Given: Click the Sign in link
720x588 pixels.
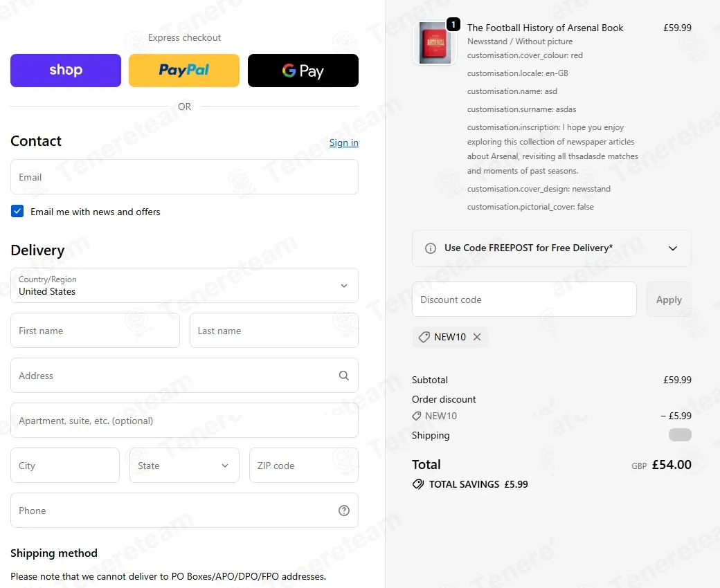Looking at the screenshot, I should [x=344, y=143].
